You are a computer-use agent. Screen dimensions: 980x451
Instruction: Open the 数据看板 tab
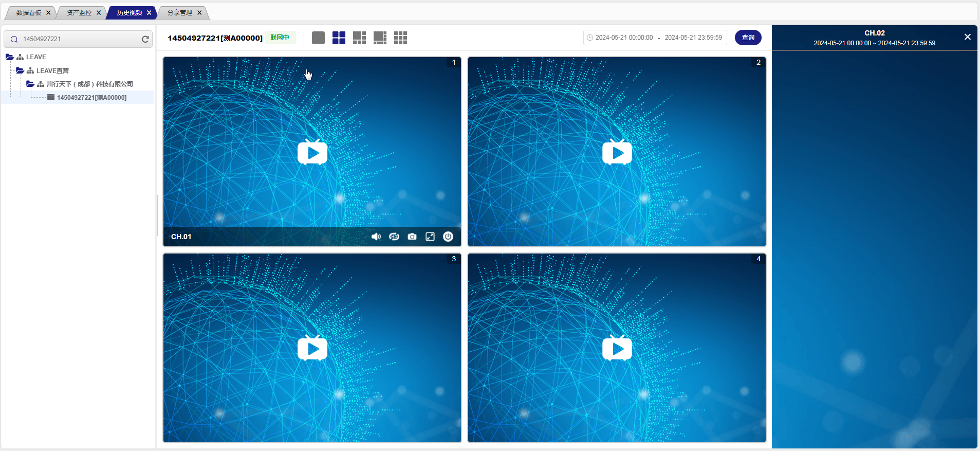coord(29,13)
